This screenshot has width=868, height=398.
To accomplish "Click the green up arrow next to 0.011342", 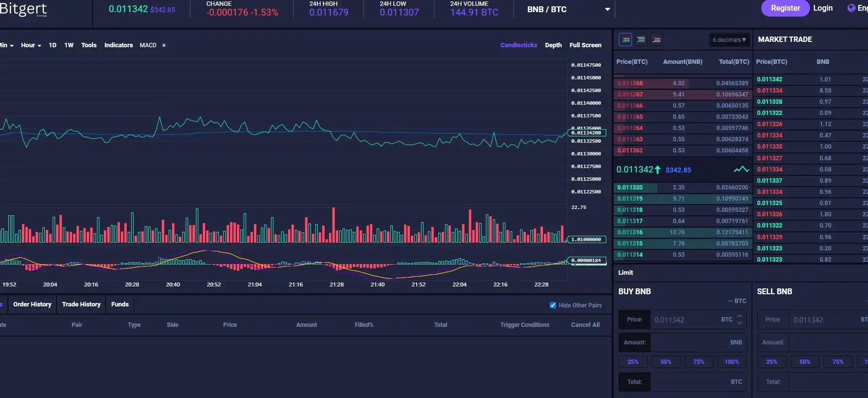I will click(657, 170).
